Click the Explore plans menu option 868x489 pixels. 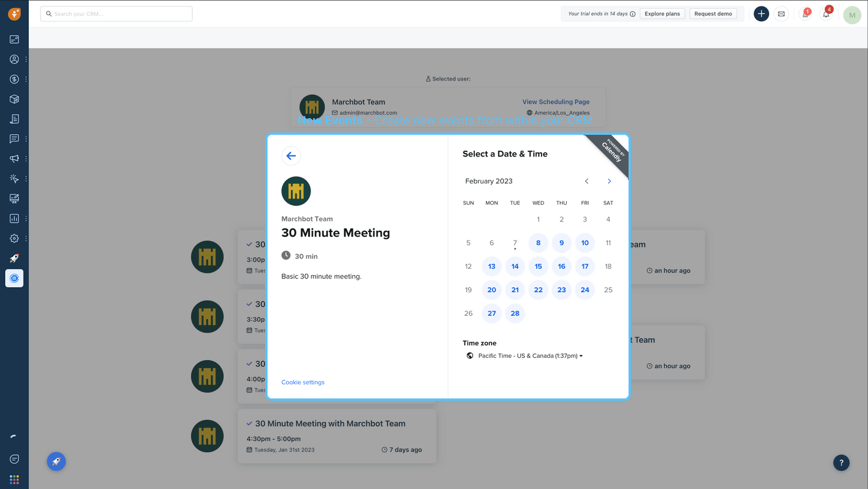coord(662,13)
